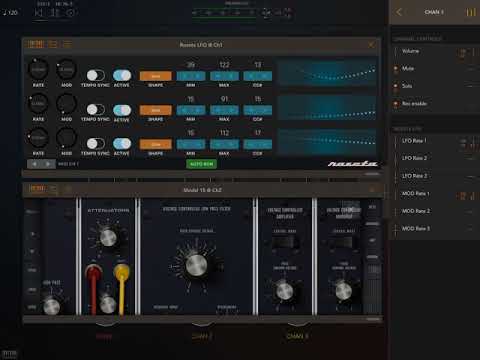The width and height of the screenshot is (480, 360).
Task: Open menu lines icon in Rozeta LFO header
Action: coord(67,44)
